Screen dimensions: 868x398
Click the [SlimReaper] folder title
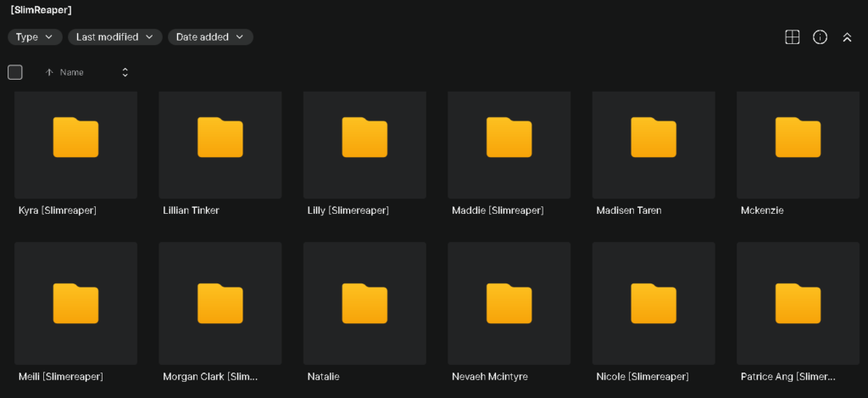(x=41, y=10)
